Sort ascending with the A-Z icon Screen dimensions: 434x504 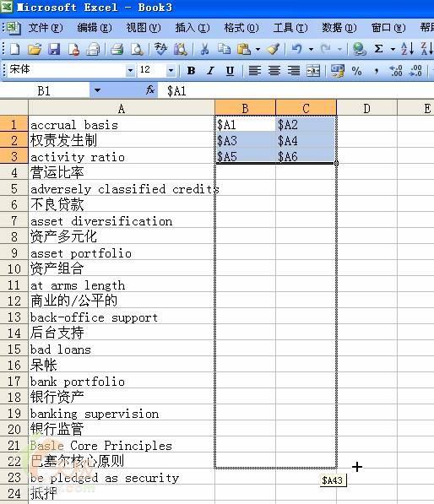[x=407, y=49]
